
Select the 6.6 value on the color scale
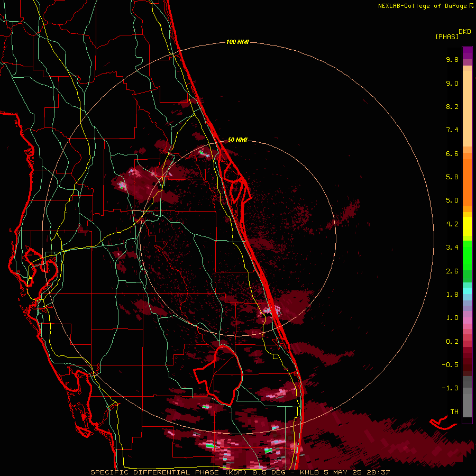(452, 153)
